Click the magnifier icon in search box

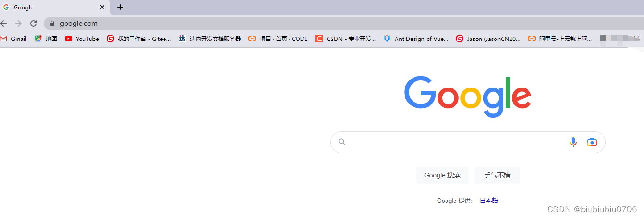(x=342, y=142)
